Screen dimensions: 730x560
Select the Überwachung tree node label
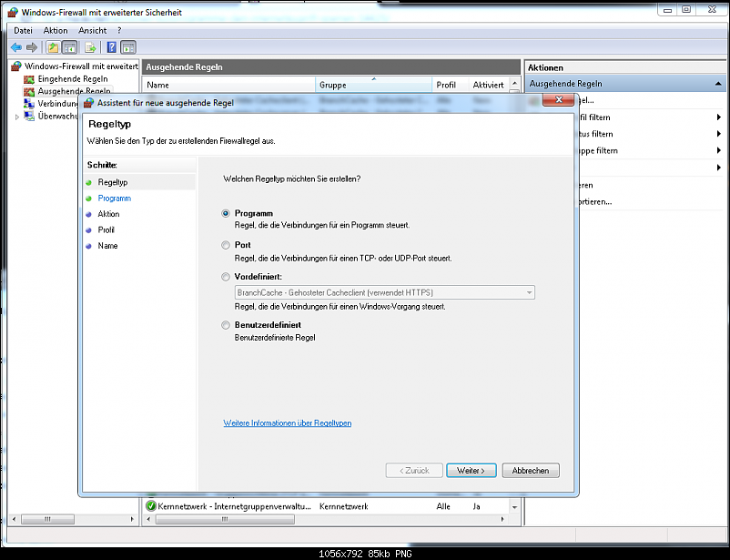pyautogui.click(x=57, y=116)
